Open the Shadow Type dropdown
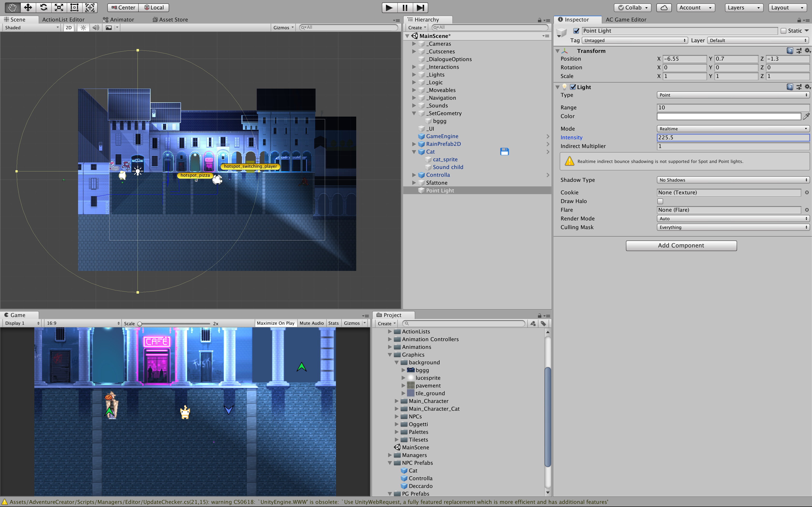 [x=732, y=180]
